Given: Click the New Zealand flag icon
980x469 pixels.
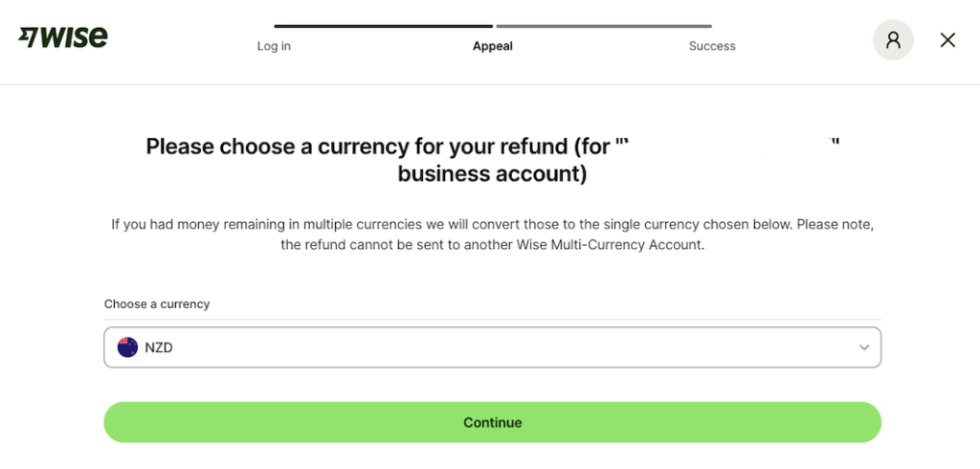Looking at the screenshot, I should (x=127, y=347).
